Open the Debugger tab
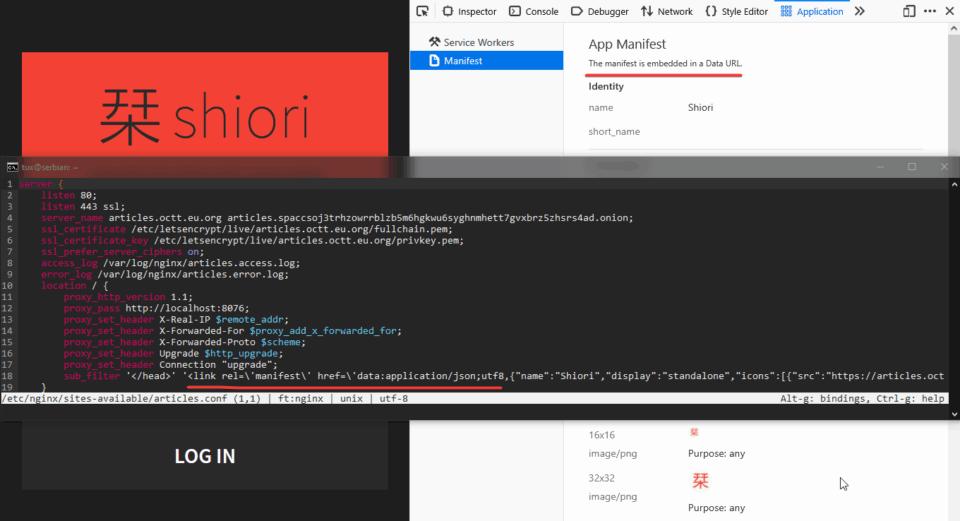960x521 pixels. coord(599,11)
